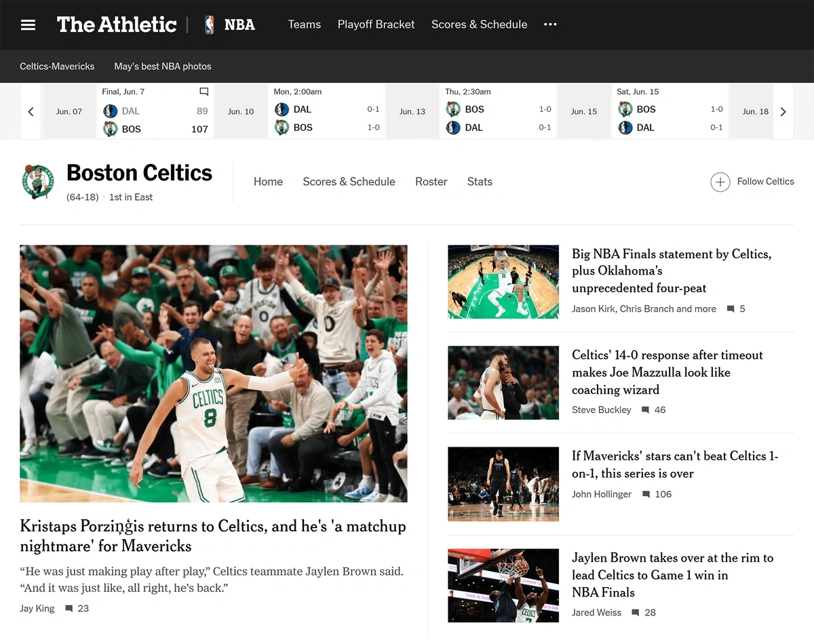Click Dallas logo in the Jun. 7 final game
This screenshot has width=814, height=644.
111,111
